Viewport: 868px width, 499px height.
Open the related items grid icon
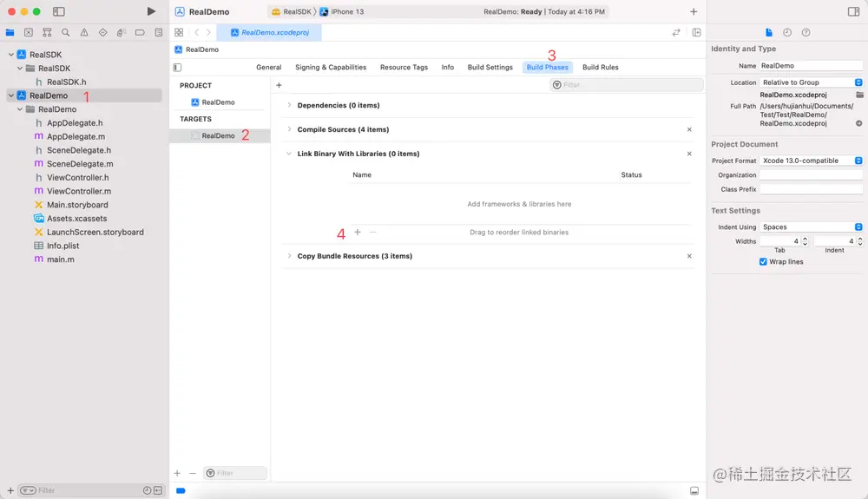tap(179, 33)
